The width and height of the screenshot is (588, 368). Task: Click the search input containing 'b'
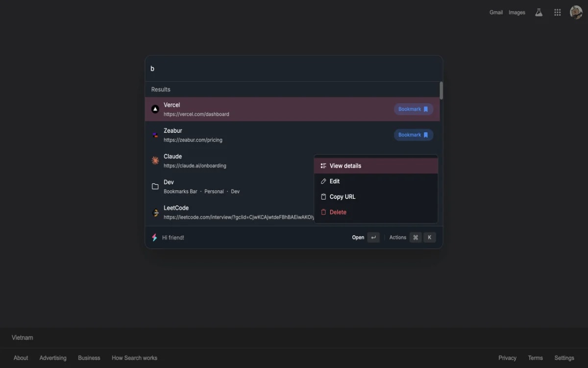point(293,68)
